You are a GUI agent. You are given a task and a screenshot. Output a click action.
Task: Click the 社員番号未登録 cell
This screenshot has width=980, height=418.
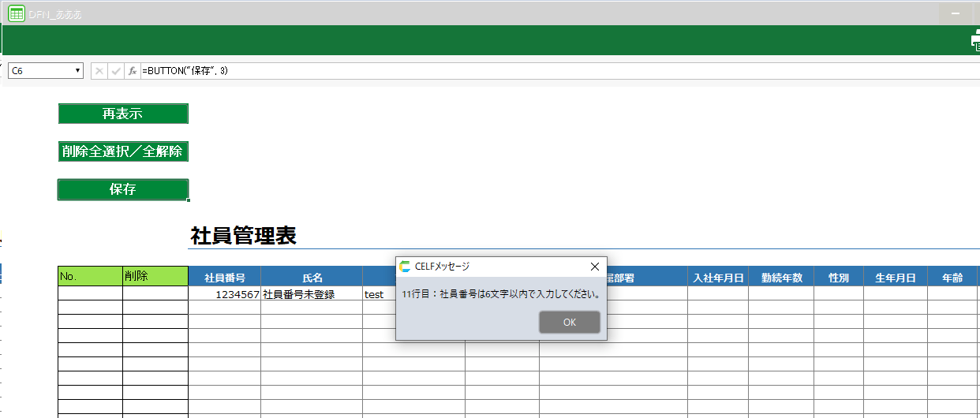point(312,294)
